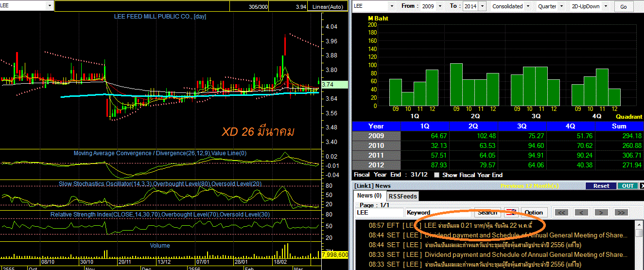Image resolution: width=644 pixels, height=270 pixels.
Task: Click the news symbol field containing LEE
Action: coord(379,213)
